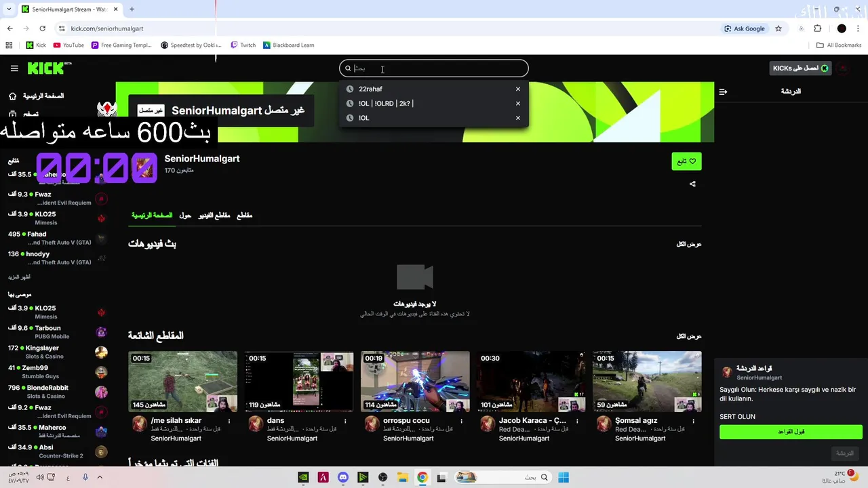Viewport: 868px width, 488px height.
Task: Bookmark this page with the star icon
Action: click(778, 28)
